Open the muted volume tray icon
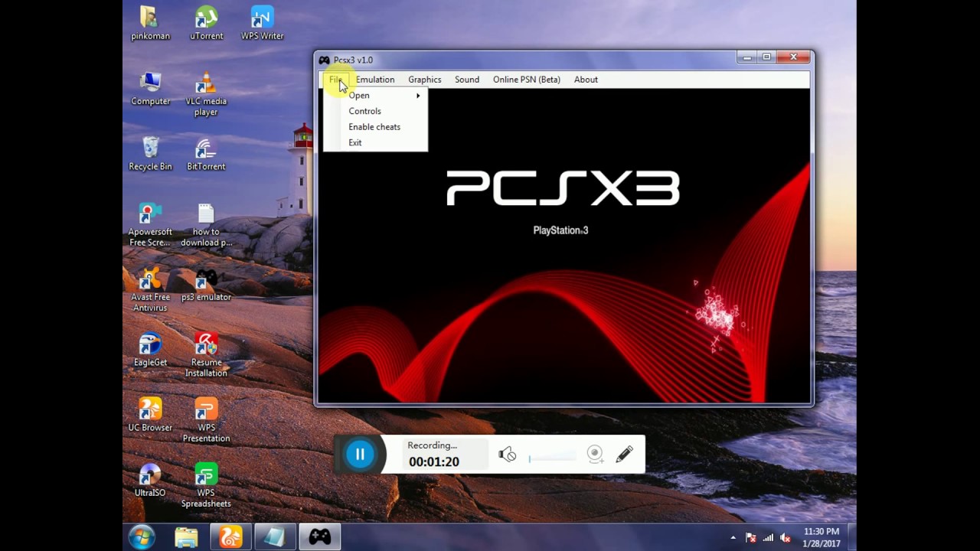980x551 pixels. point(784,538)
